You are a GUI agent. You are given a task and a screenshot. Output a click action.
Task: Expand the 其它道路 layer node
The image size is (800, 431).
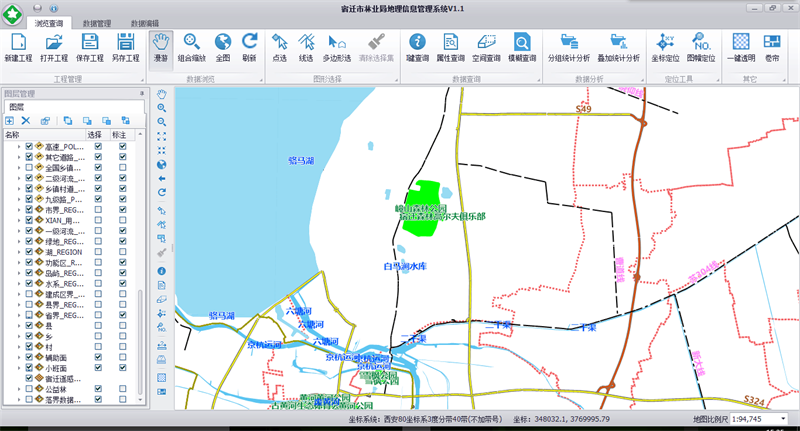(19, 157)
